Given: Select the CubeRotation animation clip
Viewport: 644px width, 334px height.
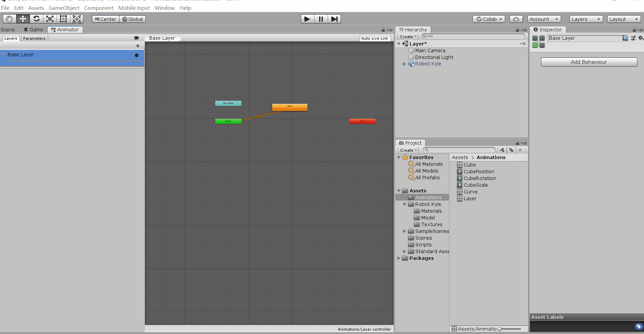Looking at the screenshot, I should (477, 178).
